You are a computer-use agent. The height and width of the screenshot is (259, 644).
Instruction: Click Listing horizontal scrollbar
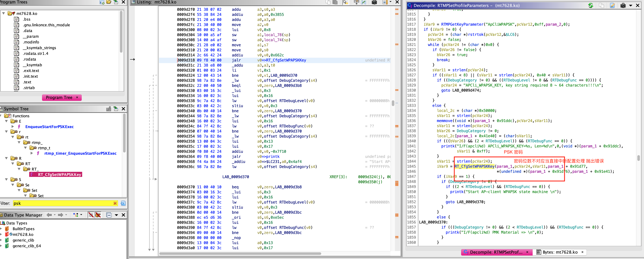[x=240, y=253]
